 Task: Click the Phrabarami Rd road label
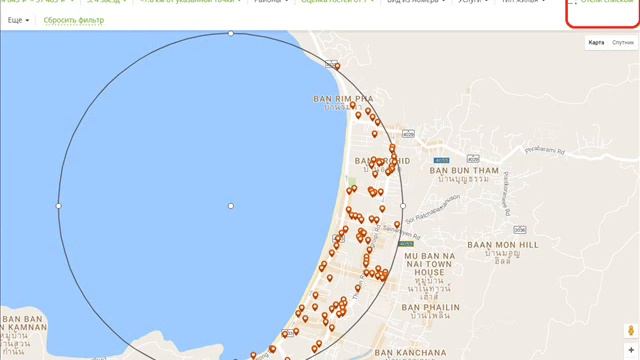point(545,150)
